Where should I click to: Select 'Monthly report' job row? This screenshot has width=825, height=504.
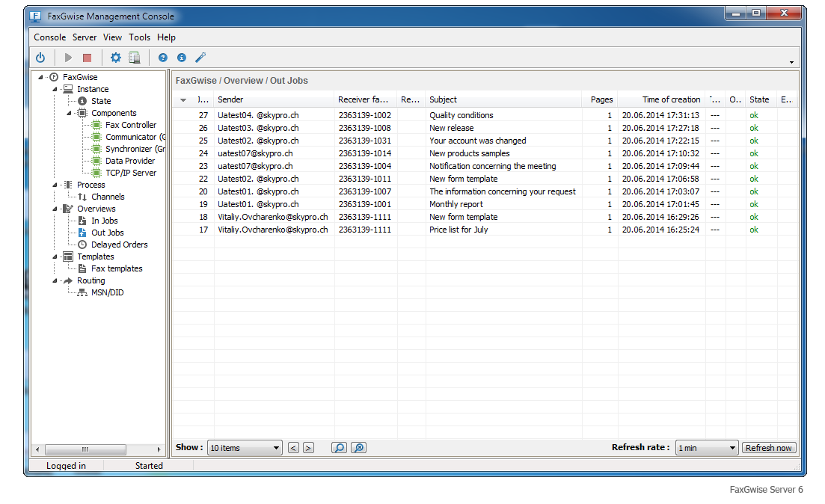click(485, 204)
